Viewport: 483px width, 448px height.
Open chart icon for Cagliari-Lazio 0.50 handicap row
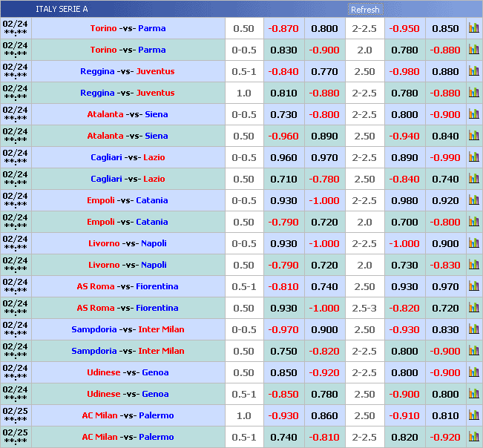pyautogui.click(x=473, y=179)
